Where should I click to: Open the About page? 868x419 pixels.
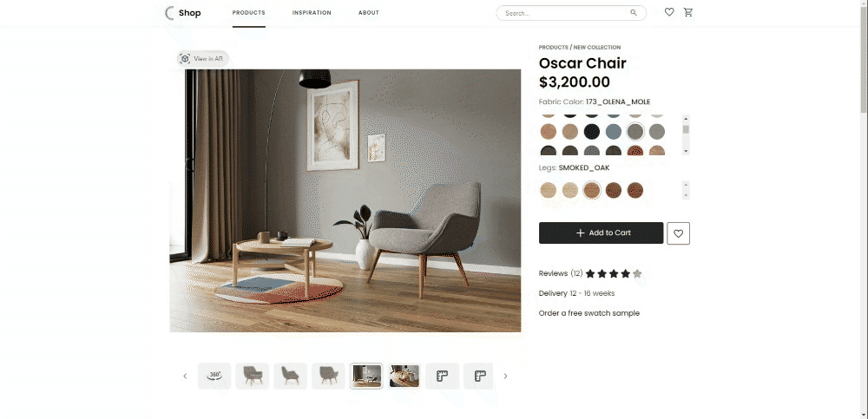tap(369, 13)
